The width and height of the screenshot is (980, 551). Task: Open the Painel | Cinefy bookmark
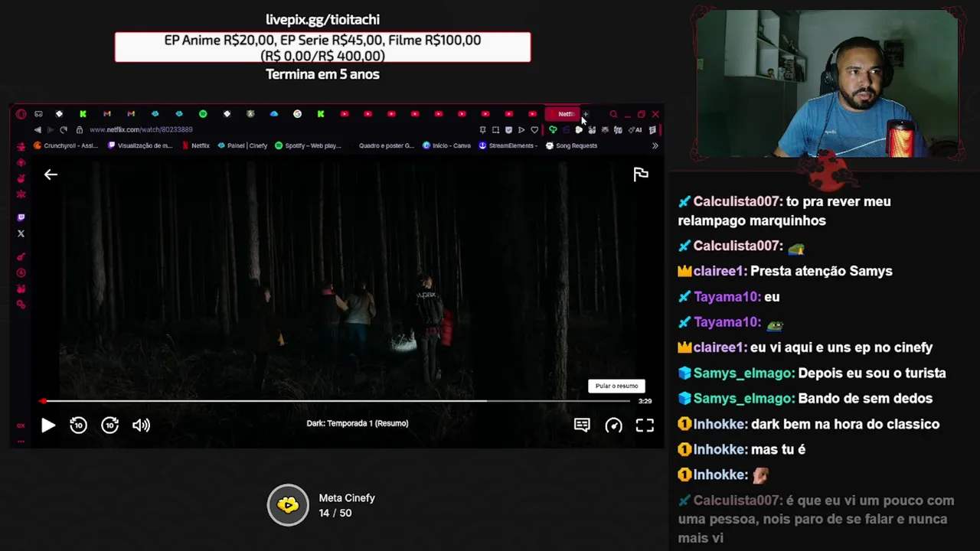click(243, 145)
